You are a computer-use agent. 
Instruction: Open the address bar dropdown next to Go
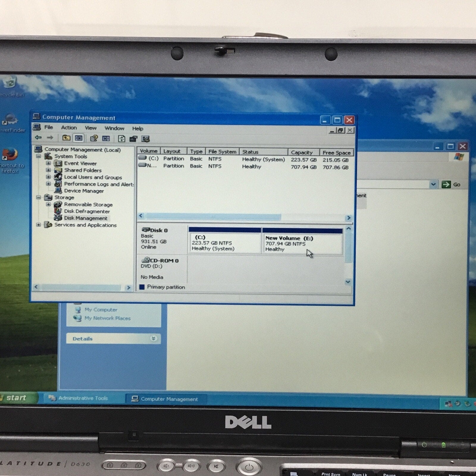pos(434,184)
